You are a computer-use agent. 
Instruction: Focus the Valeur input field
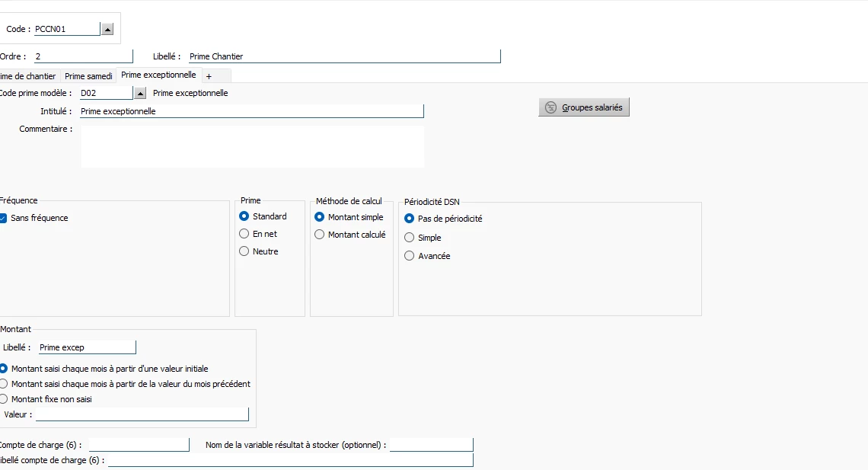point(142,414)
